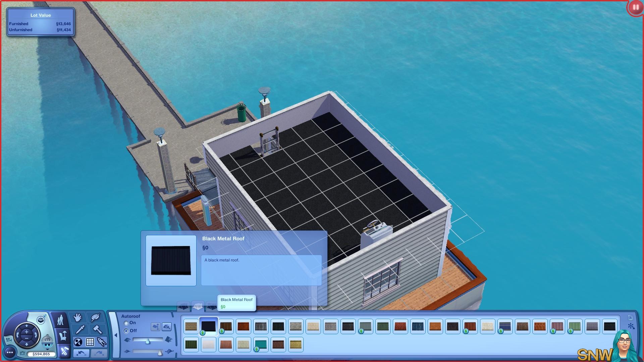Choose the pink striped roof swatch
Image resolution: width=644 pixels, height=362 pixels.
click(557, 326)
